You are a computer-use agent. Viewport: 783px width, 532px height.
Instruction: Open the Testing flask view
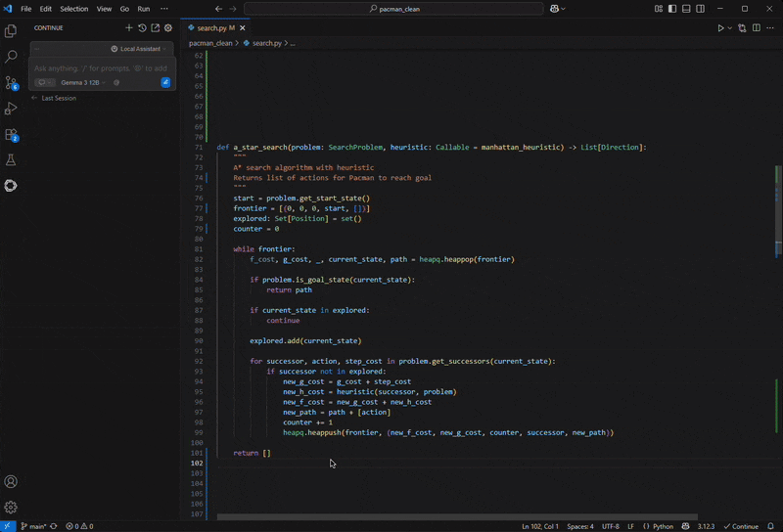tap(11, 160)
